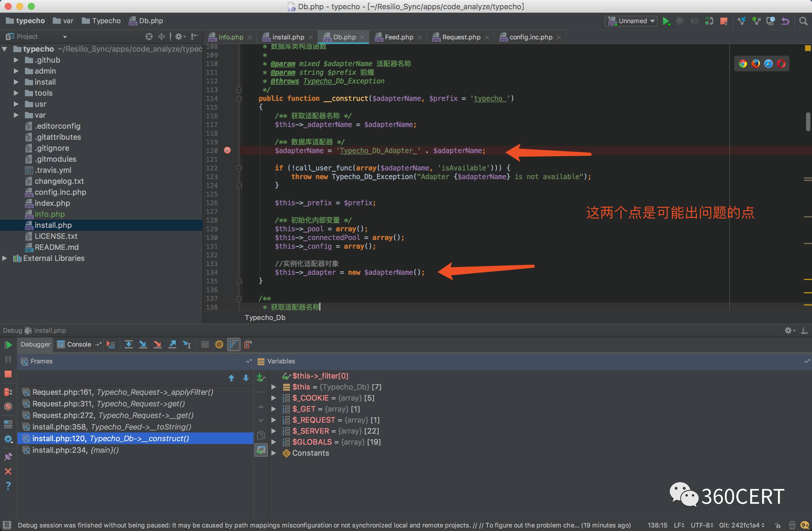The height and width of the screenshot is (531, 812).
Task: Expand the .github folder
Action: point(16,60)
